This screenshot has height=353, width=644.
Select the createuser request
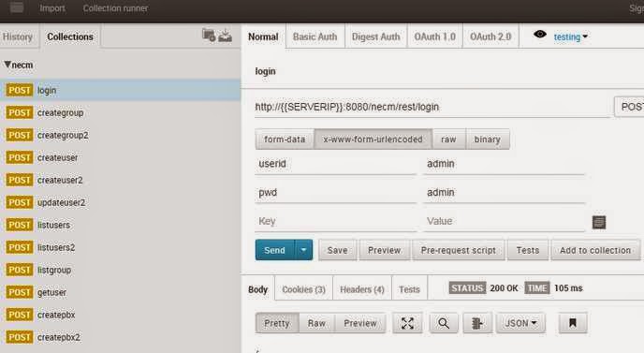[120, 157]
